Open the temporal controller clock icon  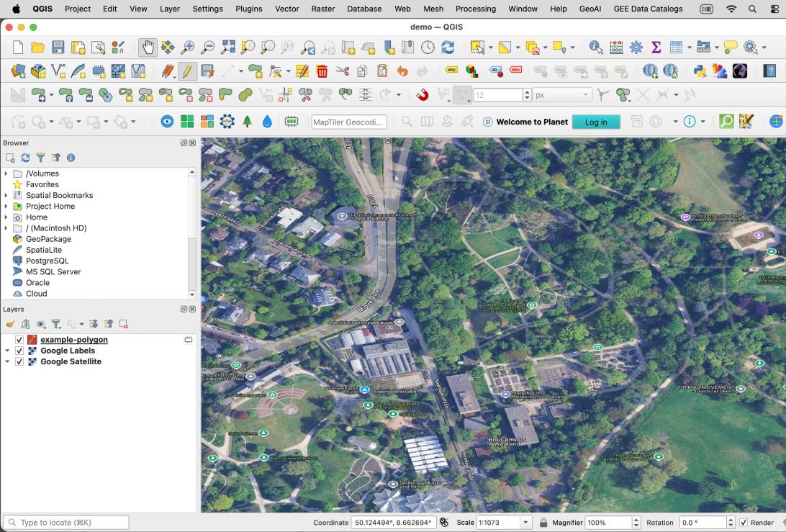[x=428, y=48]
